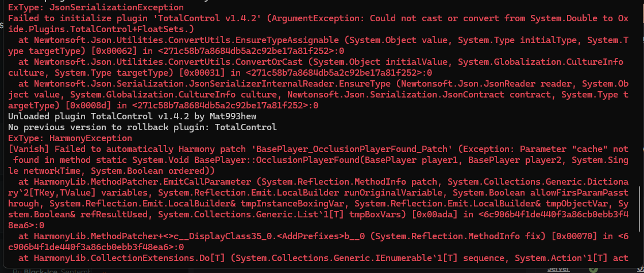Open the Black-Ice author link
This screenshot has height=273, width=644.
coord(40,270)
